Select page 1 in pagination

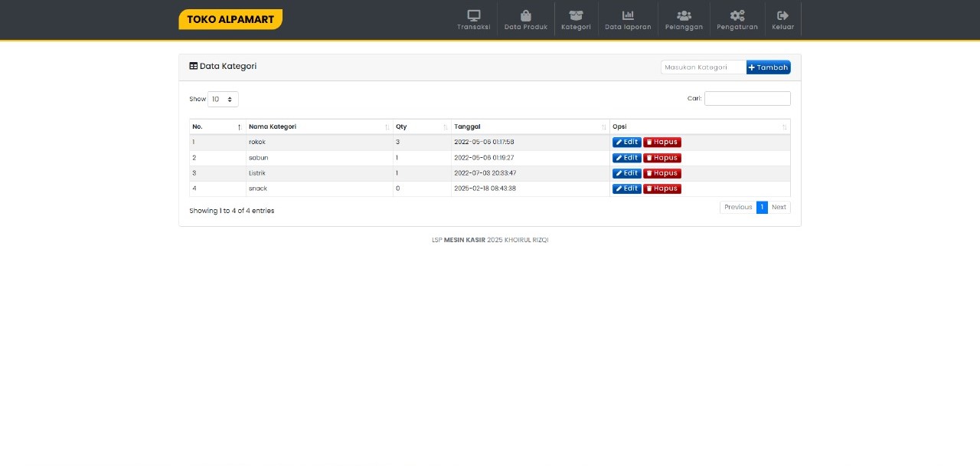tap(762, 208)
